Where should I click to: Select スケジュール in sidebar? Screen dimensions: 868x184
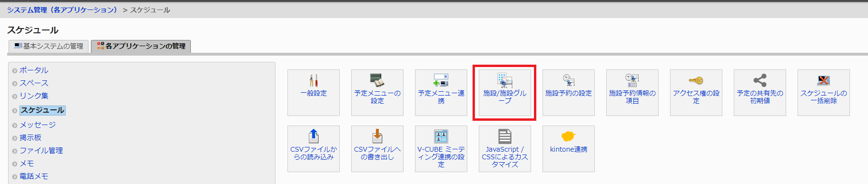point(42,110)
